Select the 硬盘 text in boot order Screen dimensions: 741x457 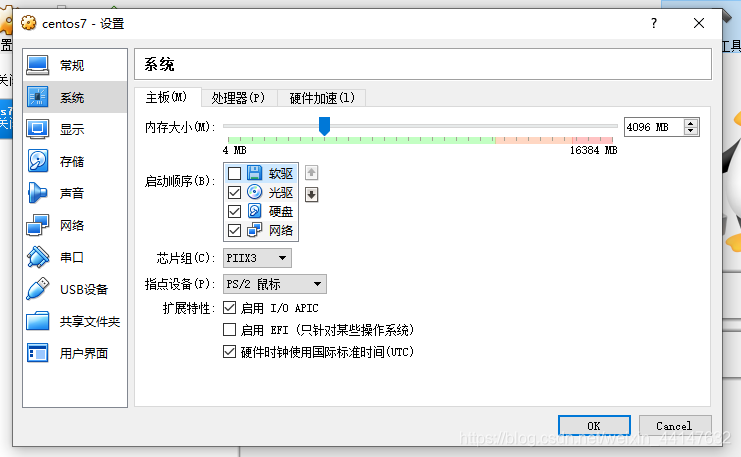(x=281, y=211)
